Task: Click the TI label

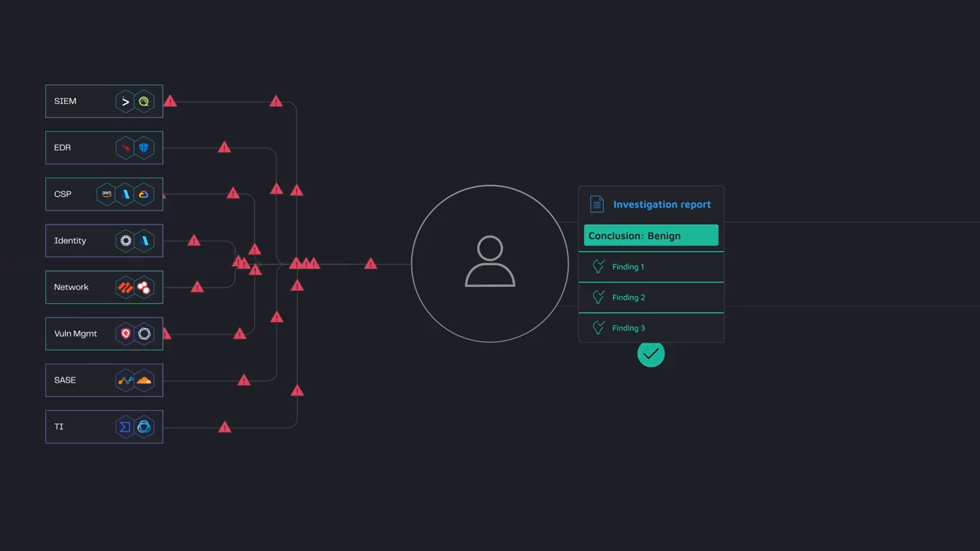Action: point(59,427)
